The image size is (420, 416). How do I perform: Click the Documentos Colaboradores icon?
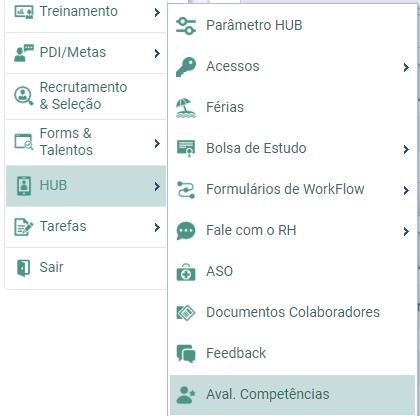186,313
